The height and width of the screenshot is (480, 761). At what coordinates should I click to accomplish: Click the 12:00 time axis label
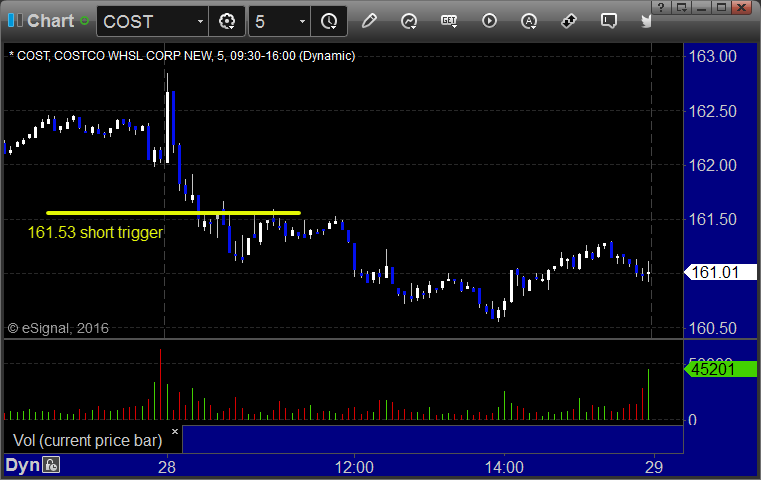(x=354, y=467)
